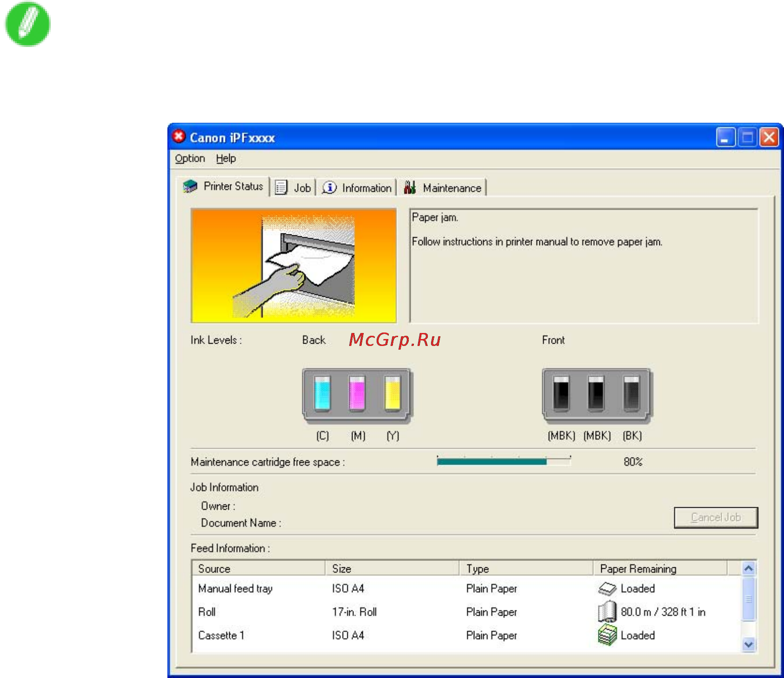The height and width of the screenshot is (678, 784).
Task: Click the Information tab info icon
Action: [329, 187]
